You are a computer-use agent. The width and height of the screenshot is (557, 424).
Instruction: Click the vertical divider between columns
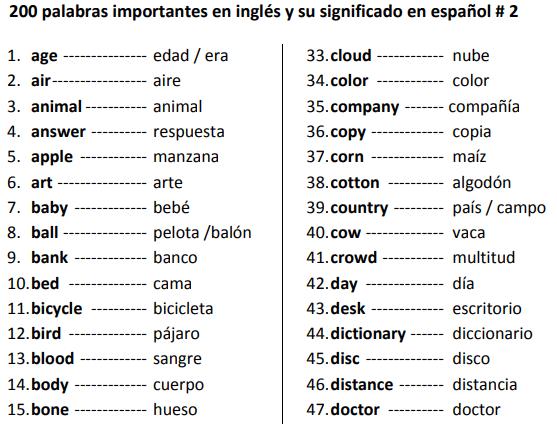pyautogui.click(x=282, y=234)
